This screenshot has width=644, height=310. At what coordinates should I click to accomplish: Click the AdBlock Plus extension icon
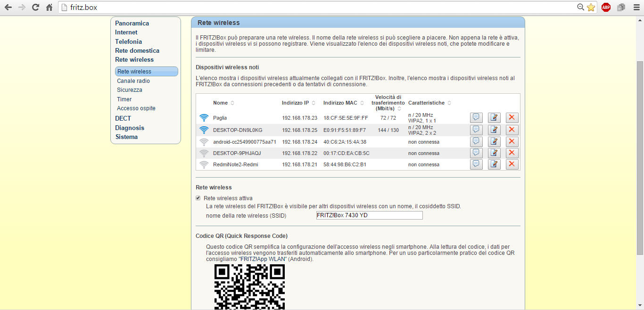click(x=606, y=8)
